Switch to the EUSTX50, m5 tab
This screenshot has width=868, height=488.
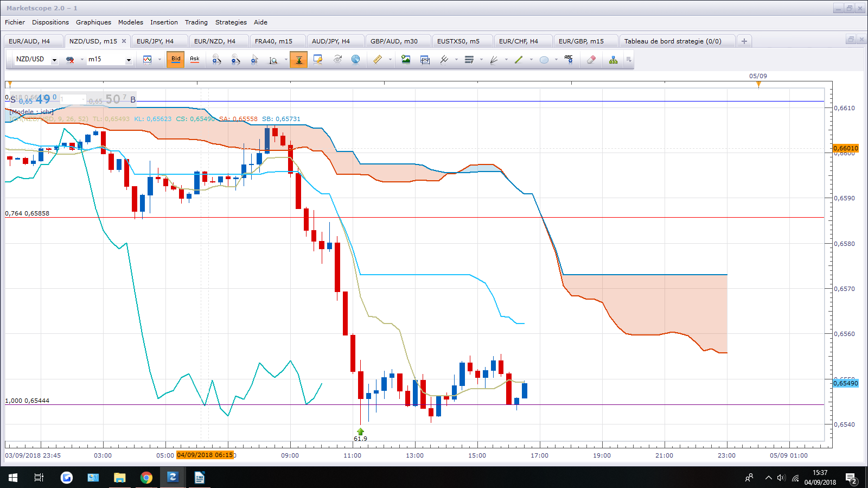click(x=462, y=41)
